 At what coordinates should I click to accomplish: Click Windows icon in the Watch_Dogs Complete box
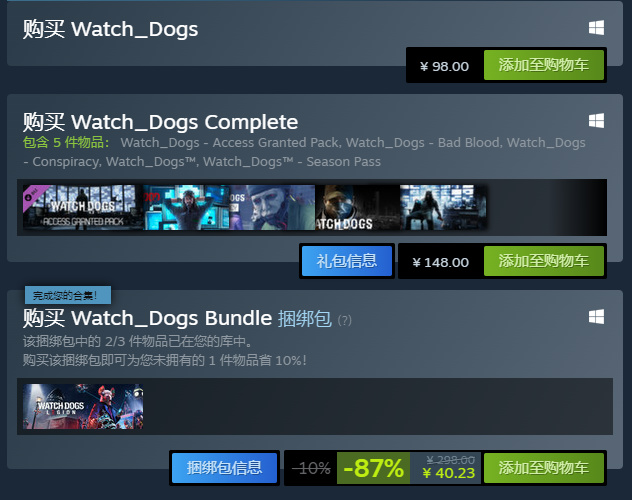click(x=596, y=120)
